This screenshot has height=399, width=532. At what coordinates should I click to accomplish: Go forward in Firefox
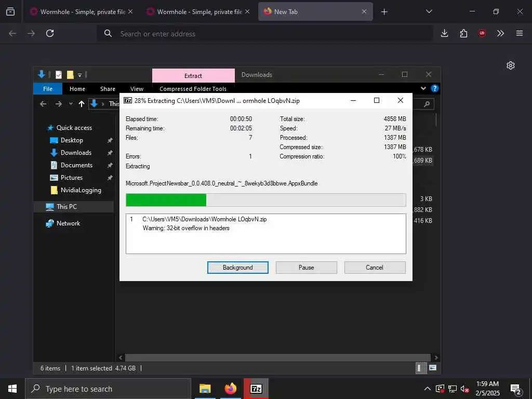point(31,33)
